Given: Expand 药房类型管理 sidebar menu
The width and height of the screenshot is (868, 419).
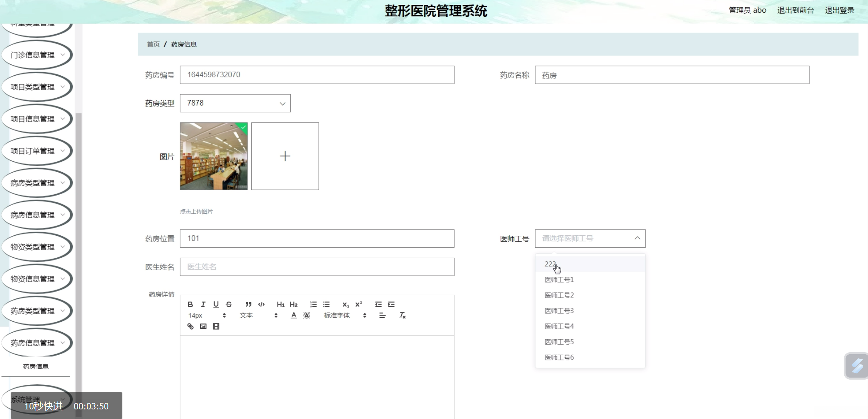Looking at the screenshot, I should coord(37,311).
